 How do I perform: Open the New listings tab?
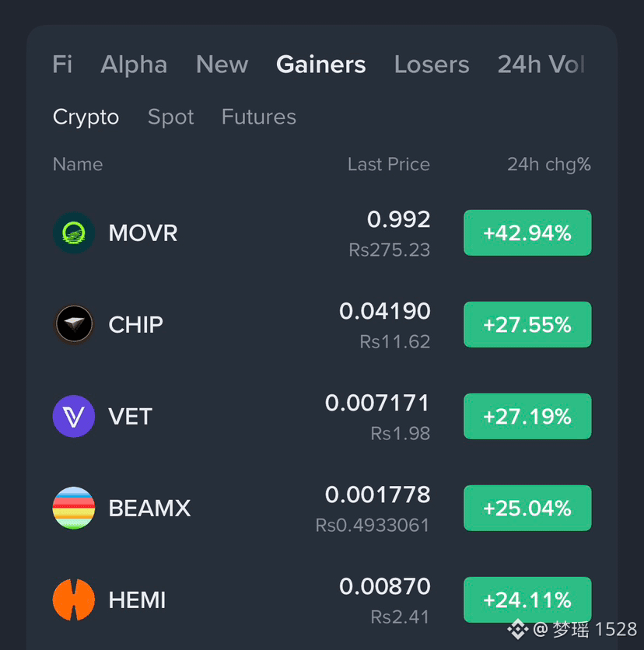tap(222, 65)
